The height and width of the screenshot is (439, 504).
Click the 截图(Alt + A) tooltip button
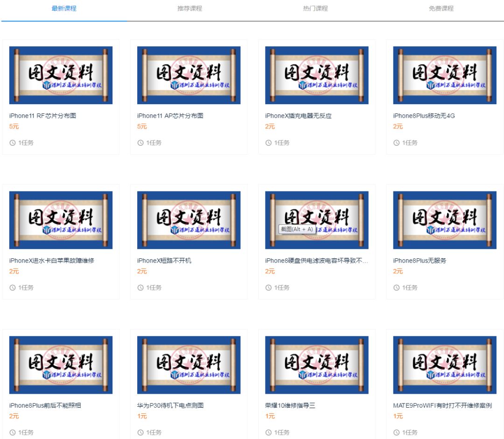297,229
